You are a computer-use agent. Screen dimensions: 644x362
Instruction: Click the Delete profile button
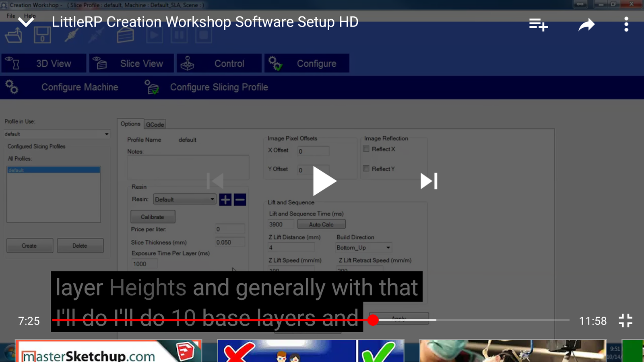point(80,245)
